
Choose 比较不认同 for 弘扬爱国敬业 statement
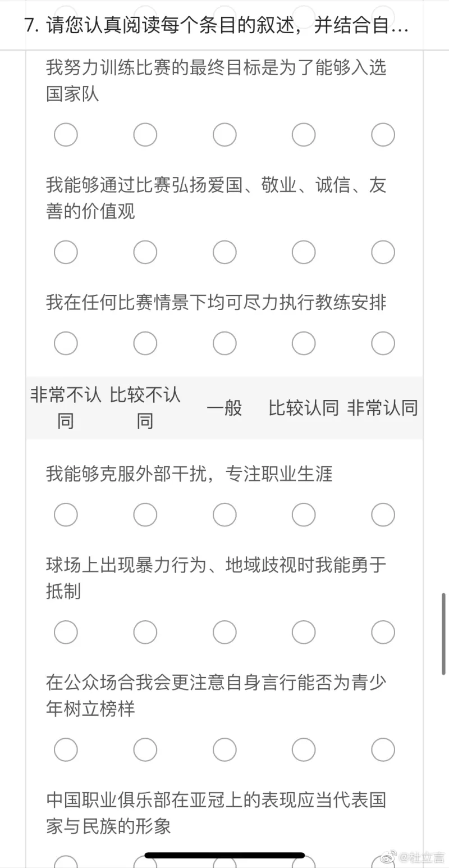tap(145, 252)
